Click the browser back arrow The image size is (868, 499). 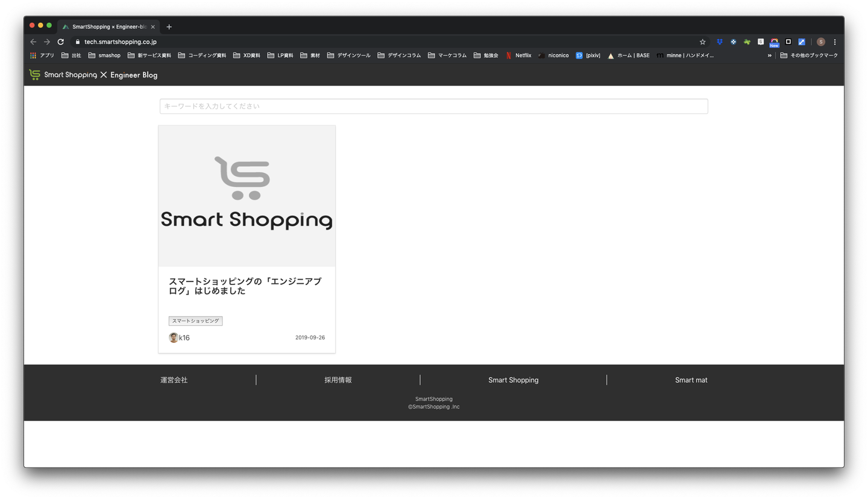point(33,42)
